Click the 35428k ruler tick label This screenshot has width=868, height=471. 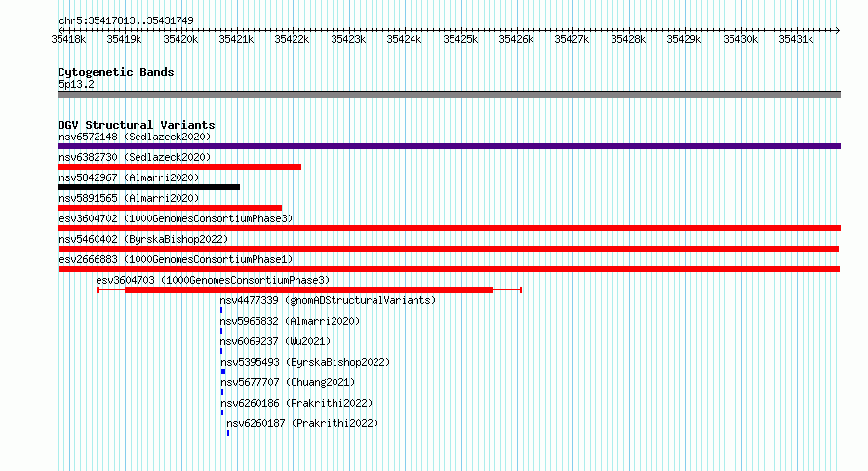(x=628, y=39)
